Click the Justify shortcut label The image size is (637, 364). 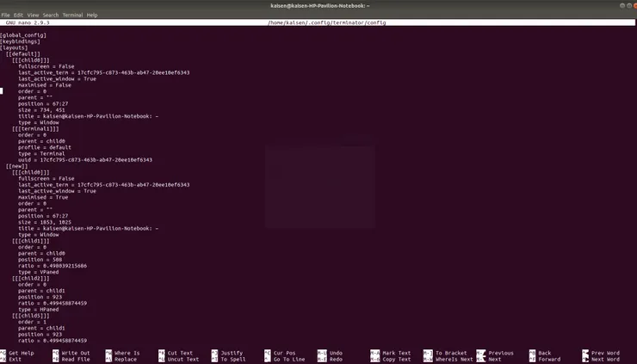(x=232, y=353)
